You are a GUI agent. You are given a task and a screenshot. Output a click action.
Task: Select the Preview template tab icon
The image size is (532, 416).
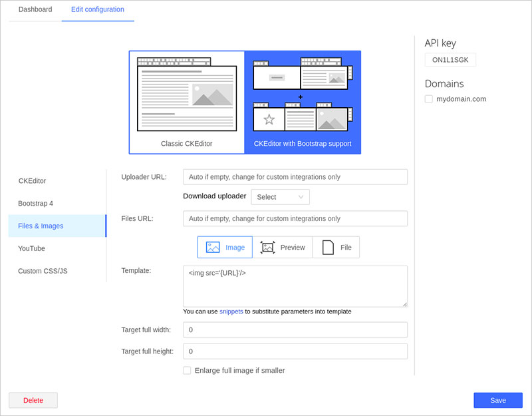click(x=268, y=247)
